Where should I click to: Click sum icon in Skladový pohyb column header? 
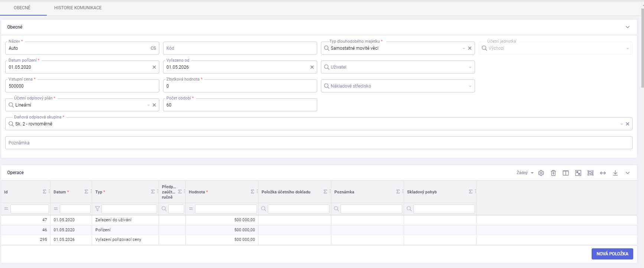471,192
